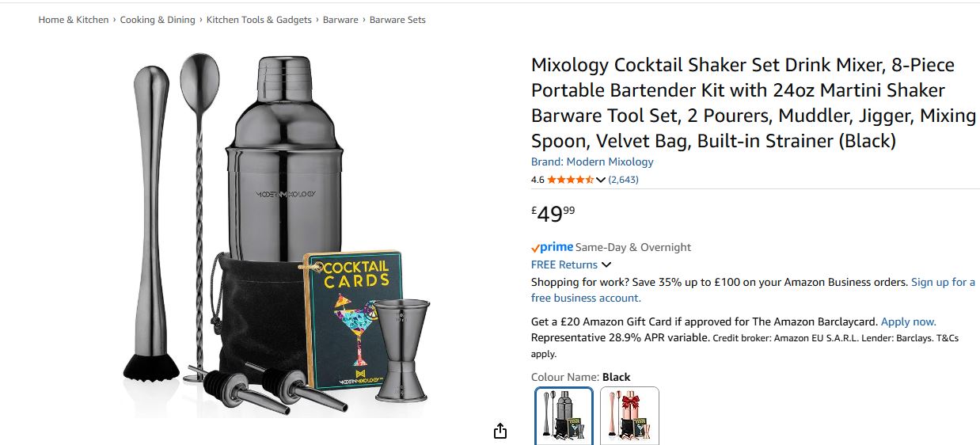Screen dimensions: 980x445
Task: Click the Prime logo badge
Action: click(x=552, y=247)
